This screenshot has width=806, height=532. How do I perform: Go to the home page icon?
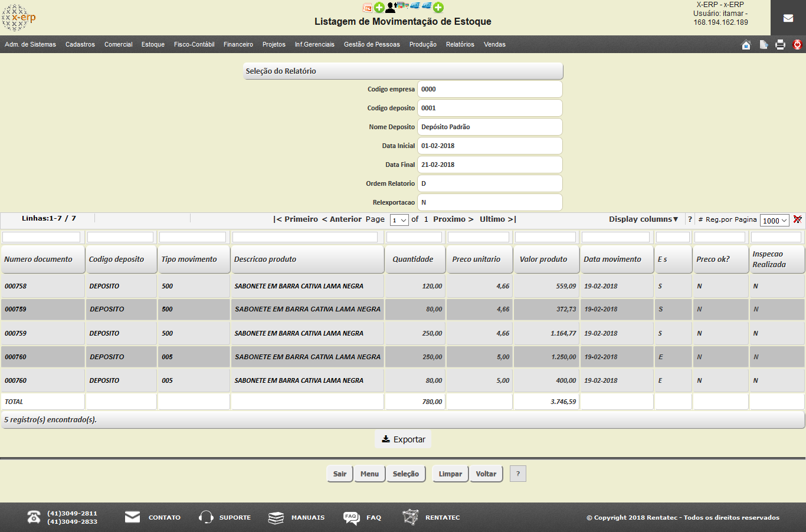[746, 45]
